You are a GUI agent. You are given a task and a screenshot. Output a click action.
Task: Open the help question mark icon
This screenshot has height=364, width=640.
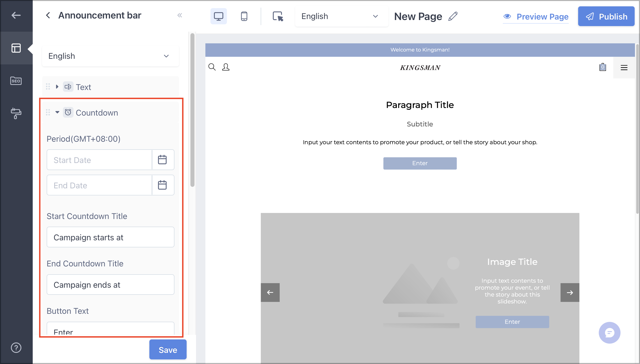coord(16,348)
